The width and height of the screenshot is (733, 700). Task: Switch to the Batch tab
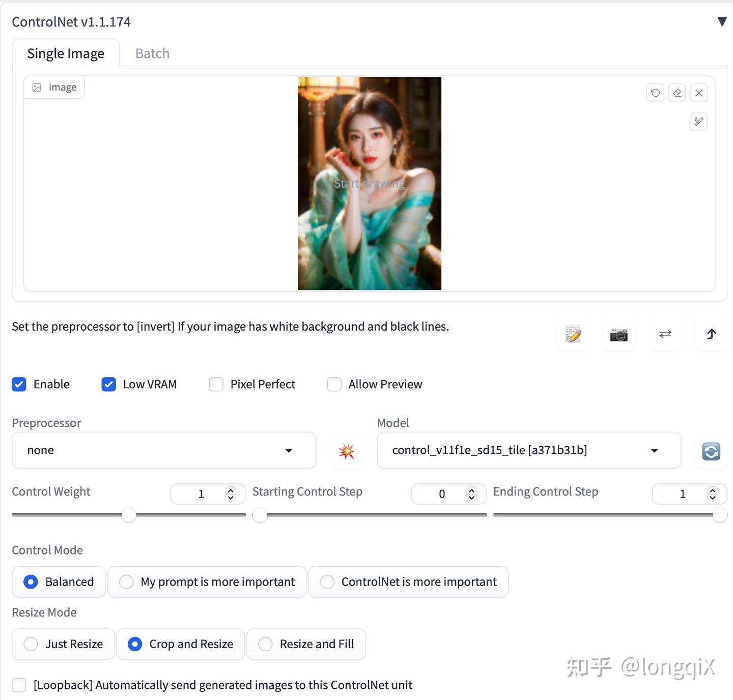pyautogui.click(x=152, y=53)
